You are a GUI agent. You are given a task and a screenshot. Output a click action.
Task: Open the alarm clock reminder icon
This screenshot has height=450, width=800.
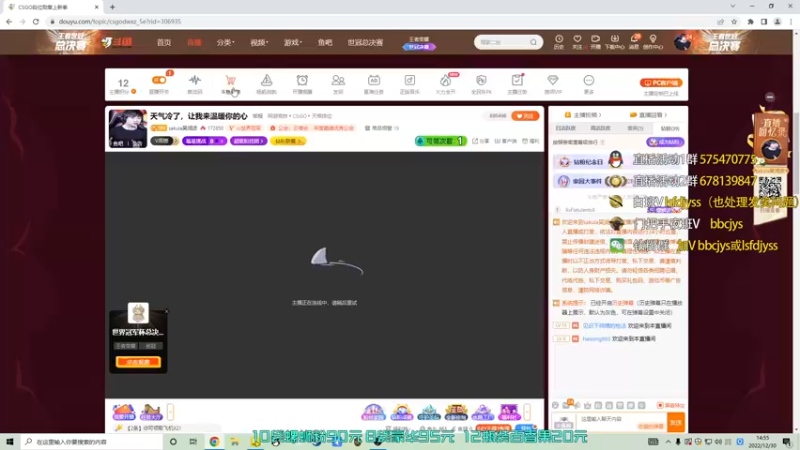302,81
